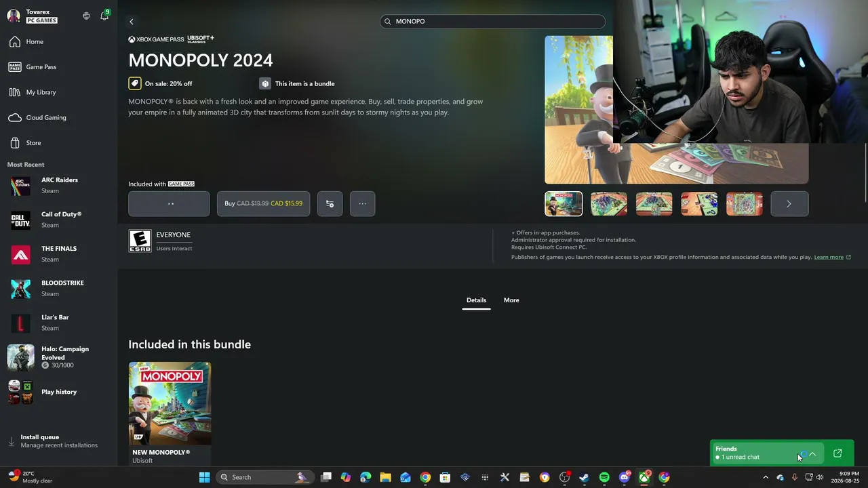Select the fourth gallery thumbnail
The image size is (868, 488).
coord(699,204)
